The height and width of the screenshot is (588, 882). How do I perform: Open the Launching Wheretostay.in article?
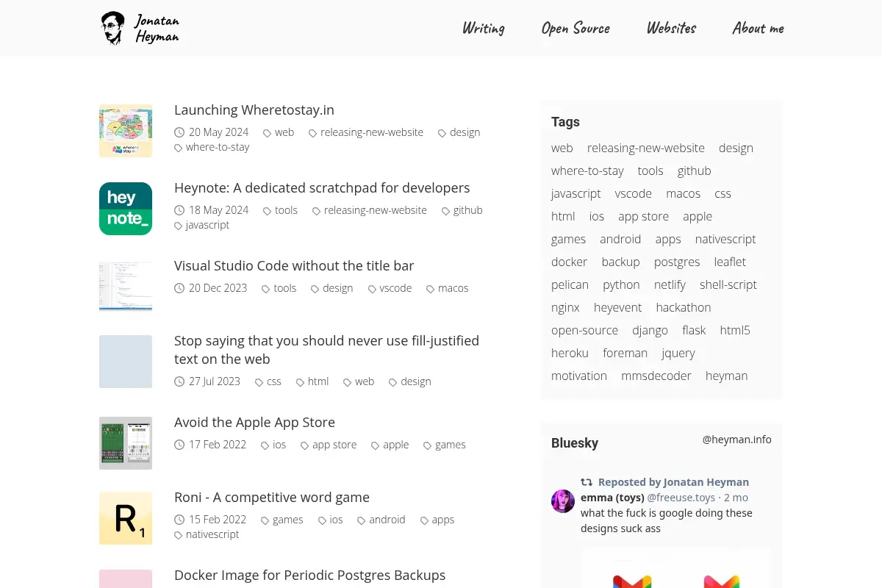coord(254,110)
